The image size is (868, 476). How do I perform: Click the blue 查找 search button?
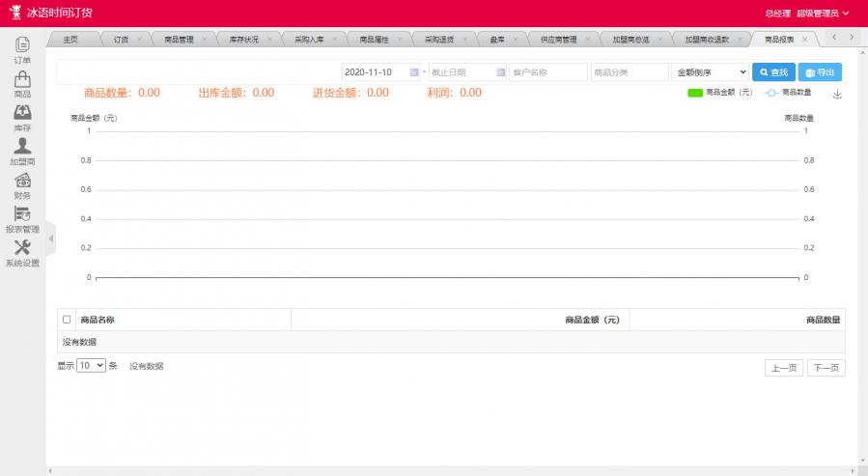coord(772,72)
